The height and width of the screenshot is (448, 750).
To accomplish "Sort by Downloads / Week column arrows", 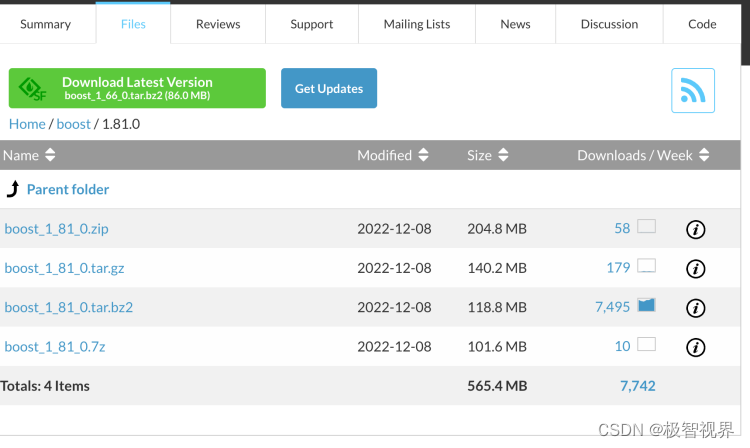I will pos(704,155).
